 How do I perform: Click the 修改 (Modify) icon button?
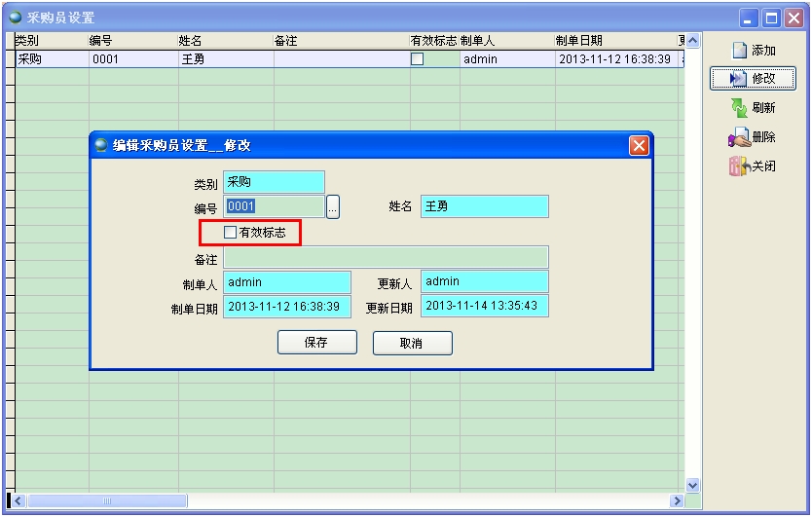(x=753, y=79)
